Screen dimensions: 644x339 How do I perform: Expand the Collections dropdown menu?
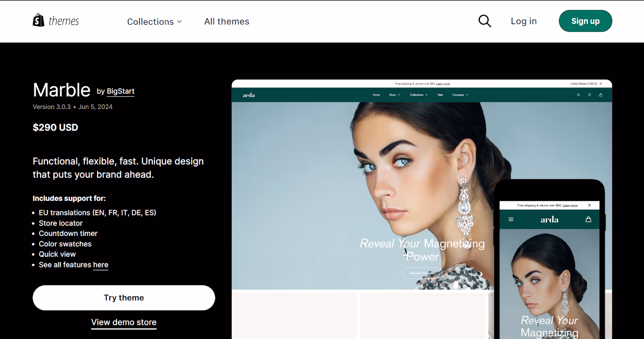(x=155, y=22)
